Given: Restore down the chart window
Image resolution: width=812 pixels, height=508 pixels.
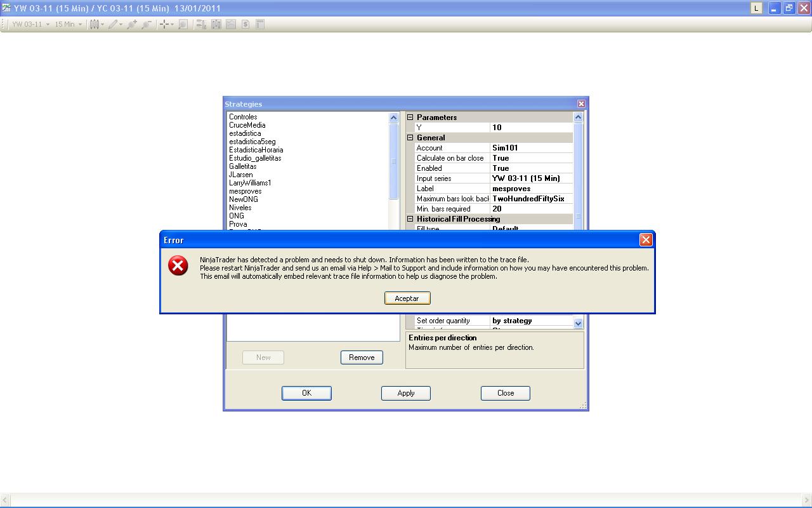Looking at the screenshot, I should (789, 8).
